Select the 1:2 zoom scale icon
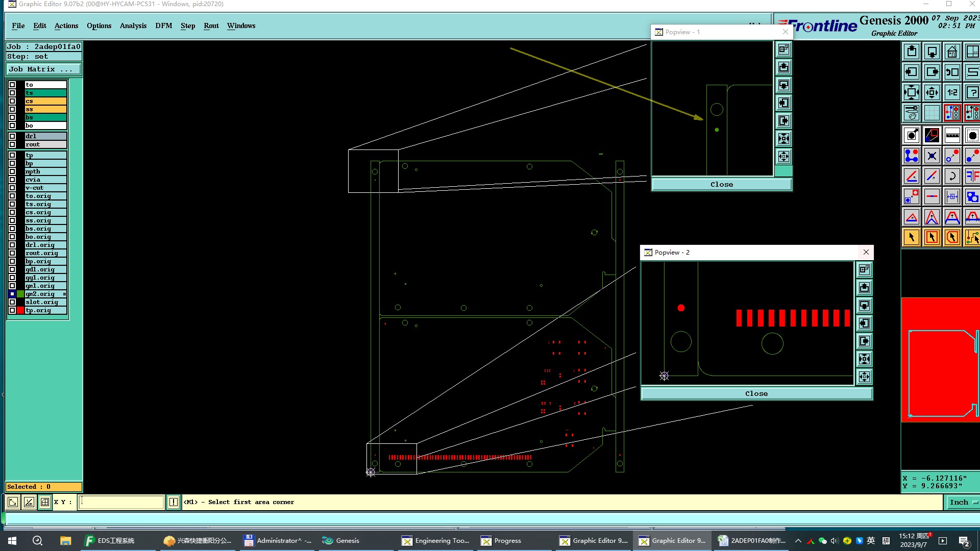This screenshot has height=551, width=980. (x=952, y=93)
